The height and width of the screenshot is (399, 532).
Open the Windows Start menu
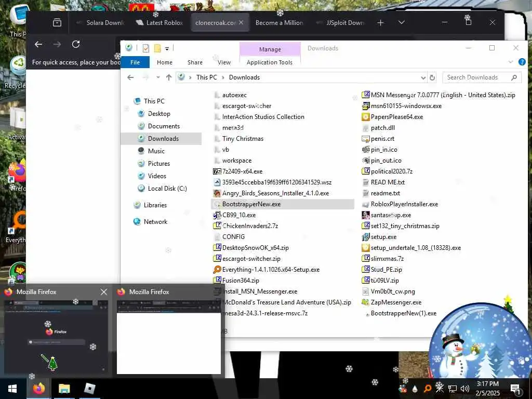pos(12,389)
